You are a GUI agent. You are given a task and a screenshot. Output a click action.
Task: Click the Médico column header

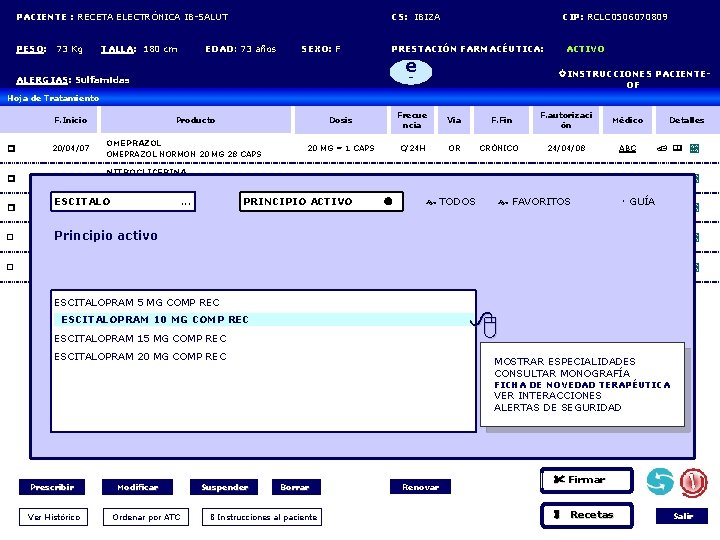click(627, 120)
